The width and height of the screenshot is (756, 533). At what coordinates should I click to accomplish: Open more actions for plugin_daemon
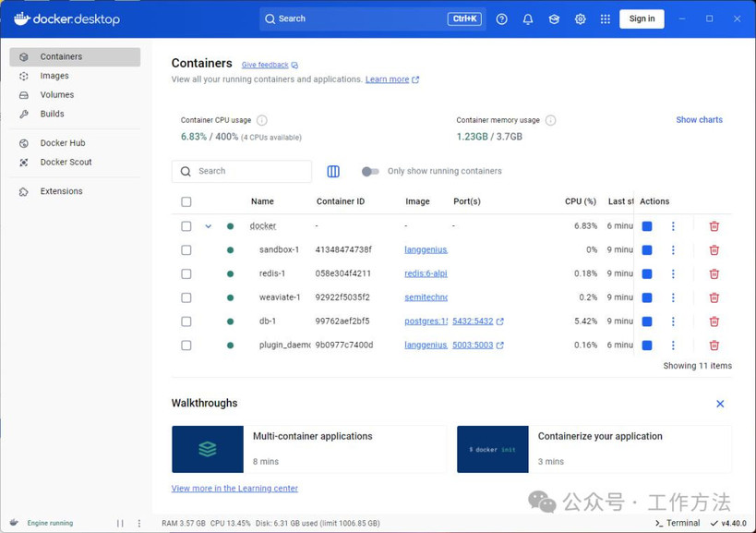coord(673,345)
